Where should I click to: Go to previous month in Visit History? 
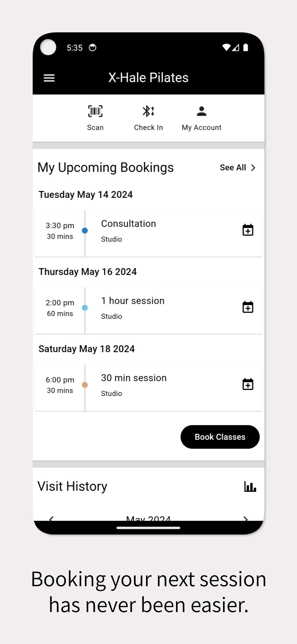[51, 518]
